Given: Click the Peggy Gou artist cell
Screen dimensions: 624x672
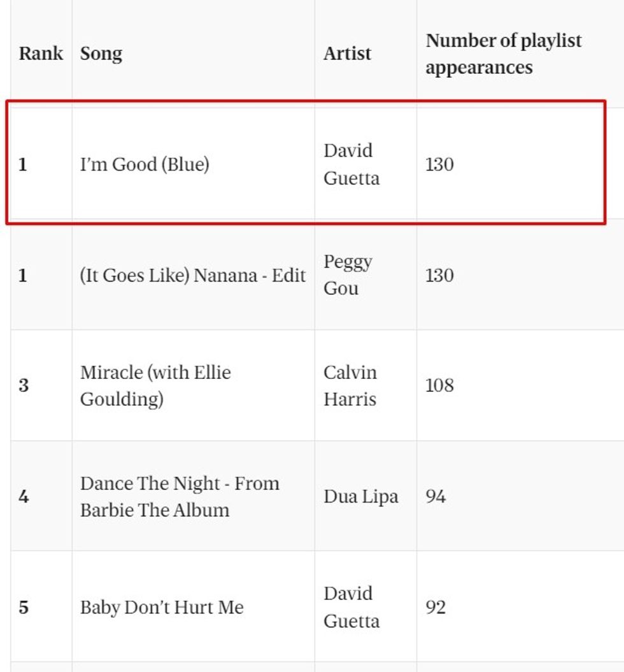Looking at the screenshot, I should 348,275.
